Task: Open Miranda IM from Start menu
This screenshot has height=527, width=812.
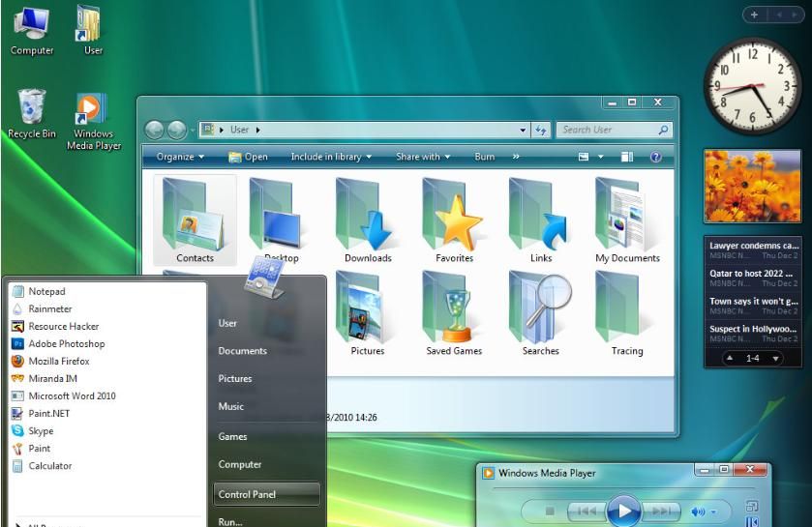Action: tap(107, 379)
